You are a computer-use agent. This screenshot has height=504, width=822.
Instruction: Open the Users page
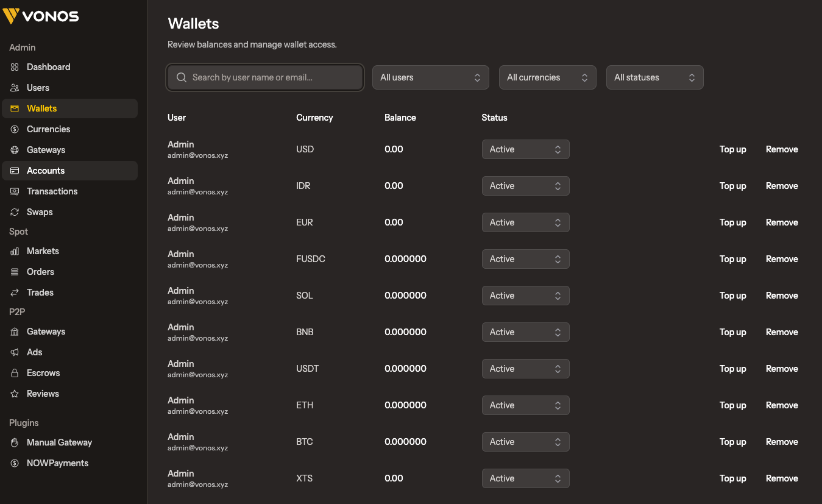[69, 88]
